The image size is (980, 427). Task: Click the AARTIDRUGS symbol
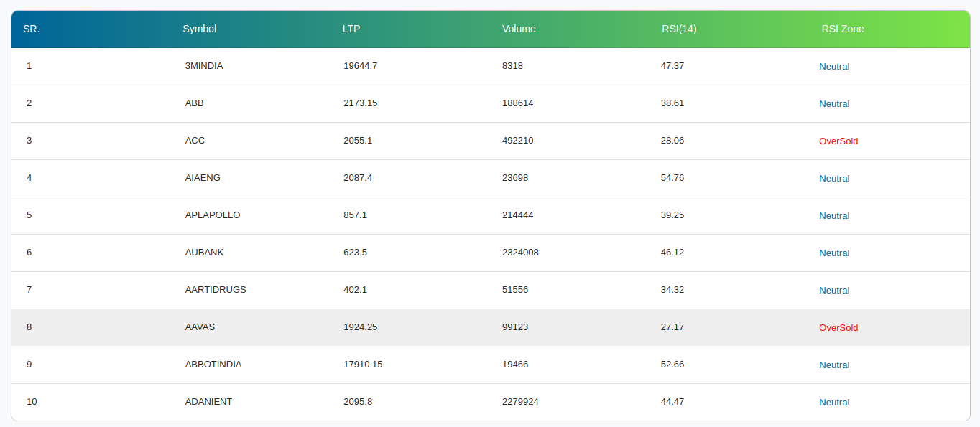click(x=216, y=290)
